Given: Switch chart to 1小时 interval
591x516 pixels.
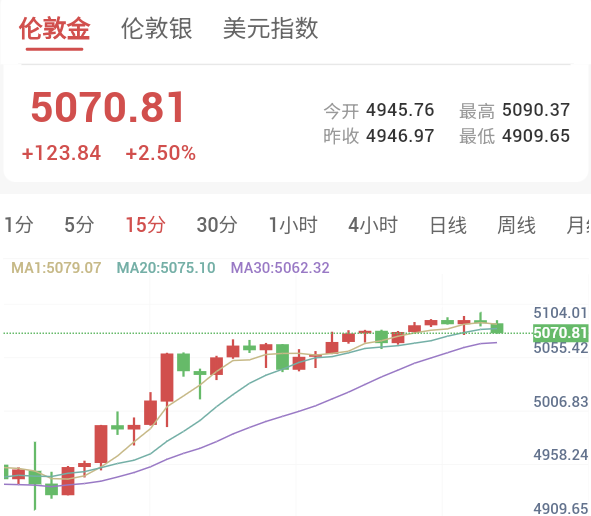Looking at the screenshot, I should [293, 225].
